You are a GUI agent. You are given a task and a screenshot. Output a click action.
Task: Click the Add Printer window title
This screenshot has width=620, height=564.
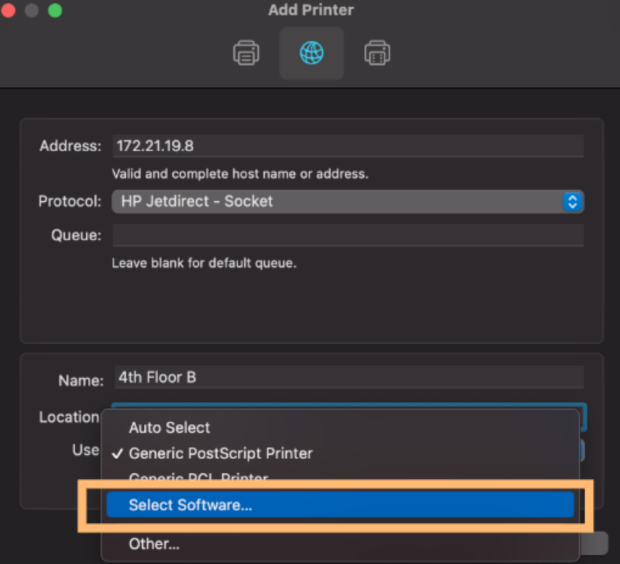pos(311,10)
